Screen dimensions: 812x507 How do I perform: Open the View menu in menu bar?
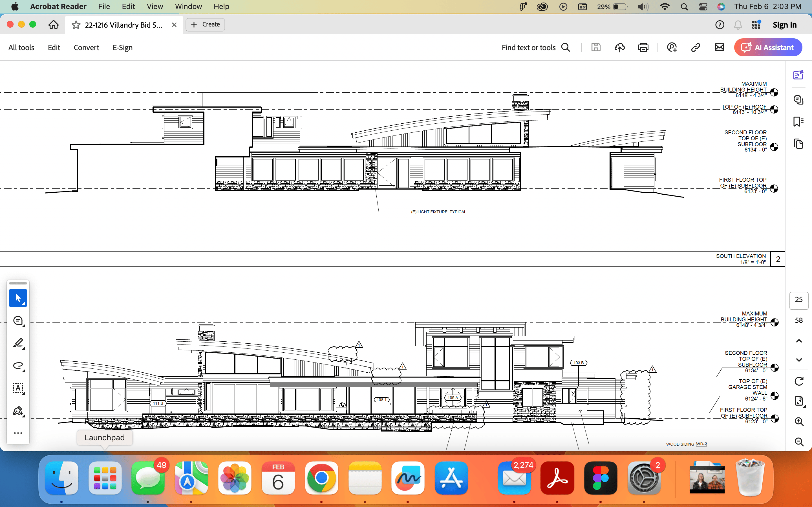(155, 6)
